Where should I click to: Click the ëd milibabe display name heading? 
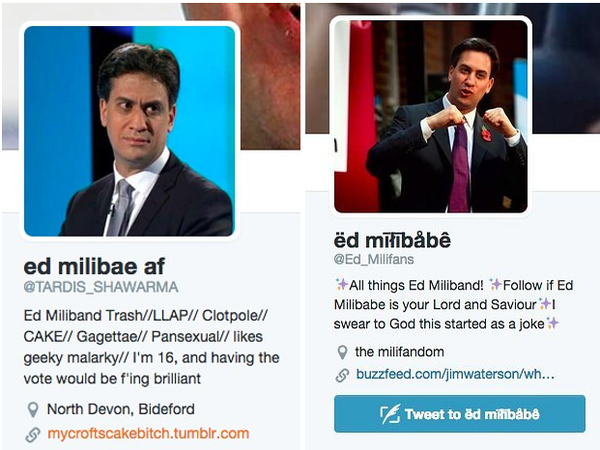point(392,241)
